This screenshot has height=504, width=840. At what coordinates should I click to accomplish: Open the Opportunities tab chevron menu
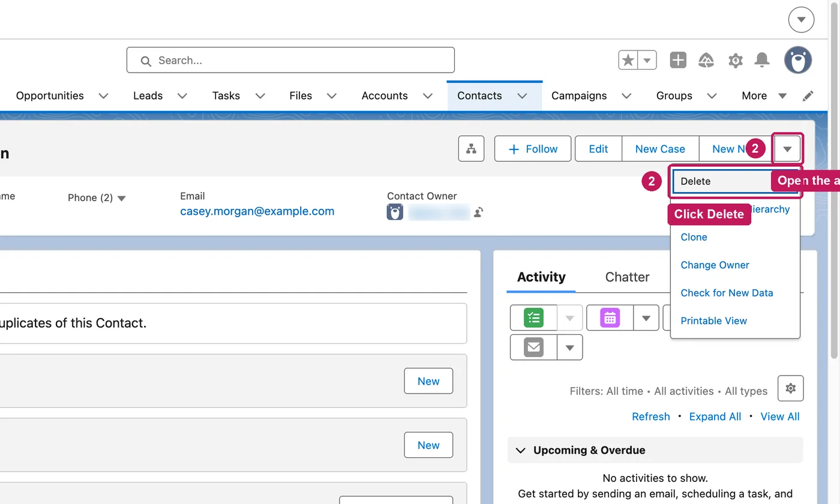coord(103,96)
